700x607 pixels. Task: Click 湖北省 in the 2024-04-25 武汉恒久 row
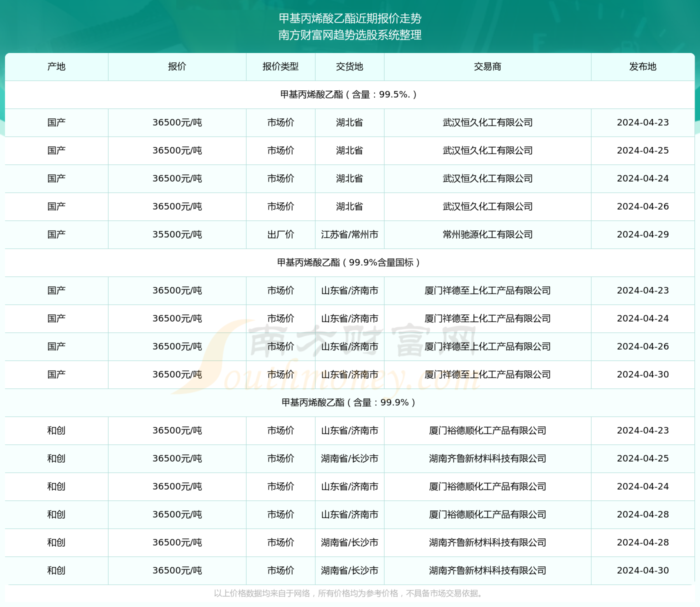349,150
